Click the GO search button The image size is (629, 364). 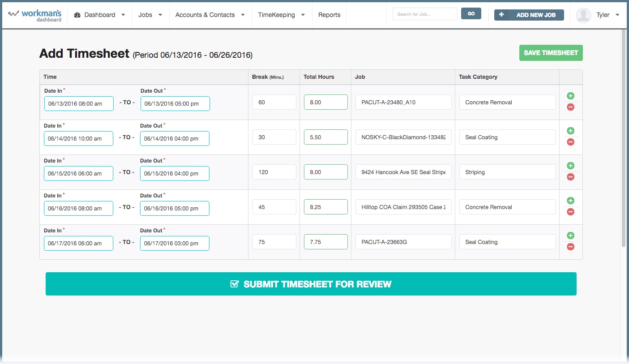coord(471,14)
